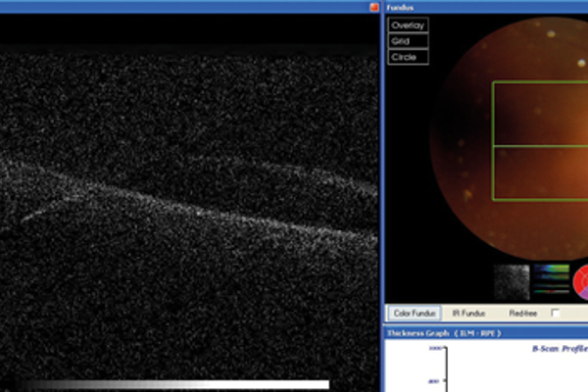Tick the checkbox beside Redfree
Screen dimensions: 588x392
click(x=556, y=314)
